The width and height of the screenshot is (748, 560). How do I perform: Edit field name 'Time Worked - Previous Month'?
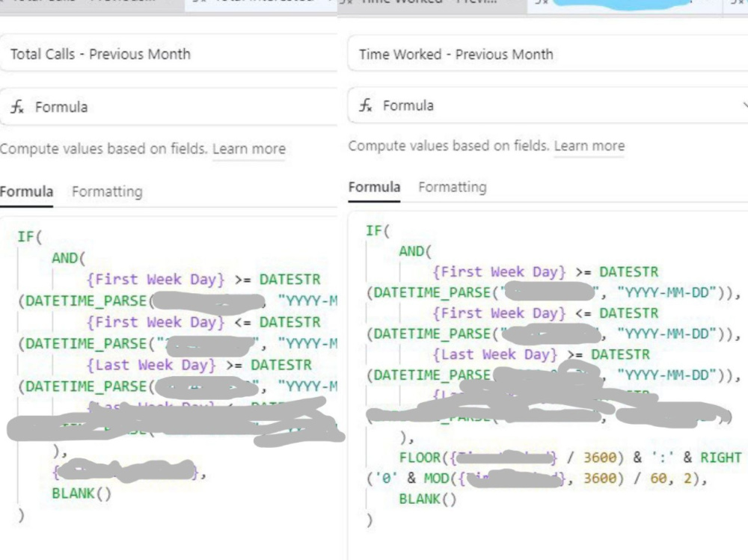point(548,53)
